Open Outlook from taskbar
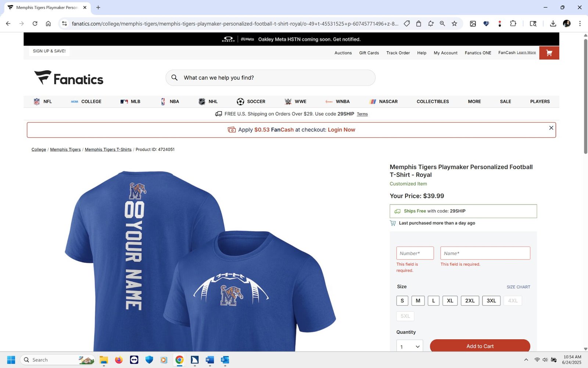This screenshot has width=588, height=368. [225, 360]
